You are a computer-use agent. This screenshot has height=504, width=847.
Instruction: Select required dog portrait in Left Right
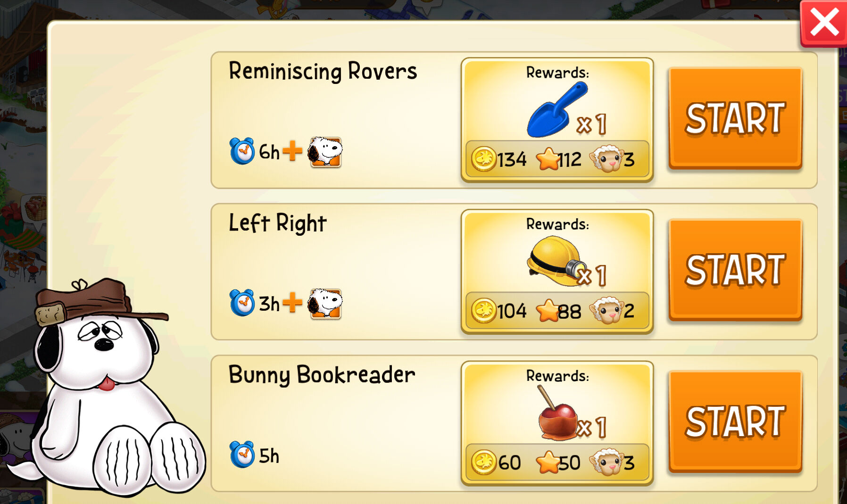click(325, 304)
